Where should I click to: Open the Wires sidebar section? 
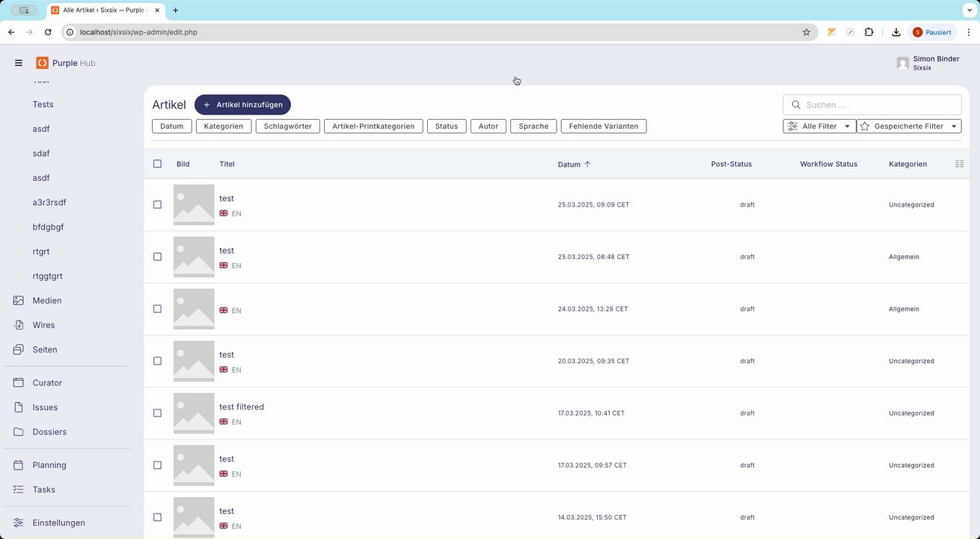coord(43,325)
